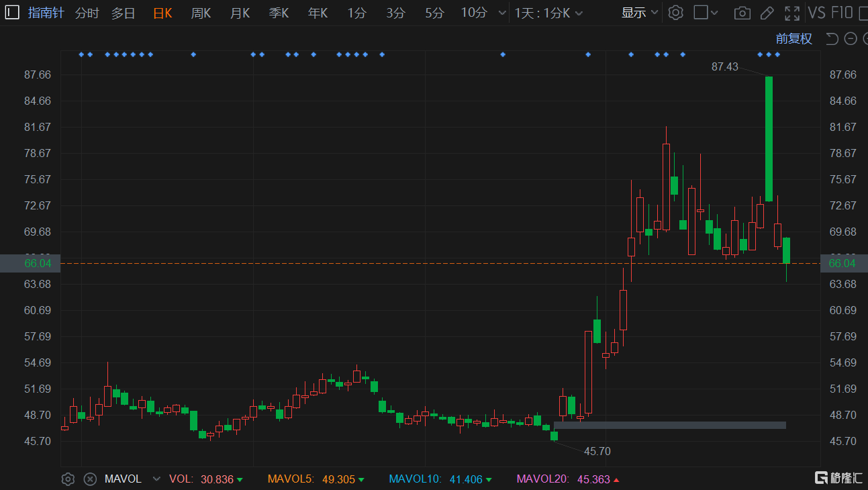Open the VS comparison button

[816, 13]
